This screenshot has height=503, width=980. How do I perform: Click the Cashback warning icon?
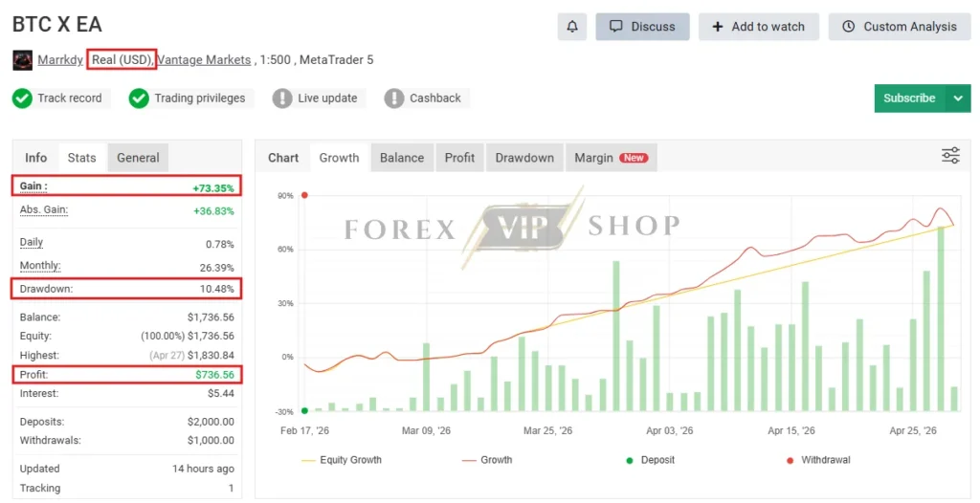click(x=394, y=98)
